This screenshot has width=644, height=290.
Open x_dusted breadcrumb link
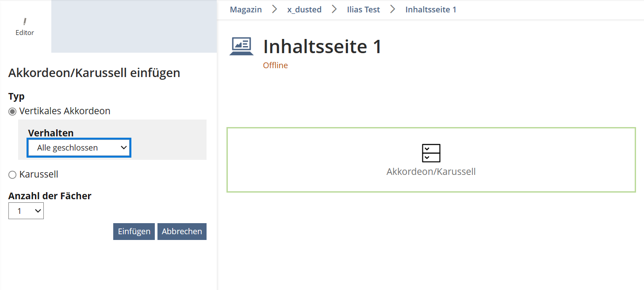(304, 9)
